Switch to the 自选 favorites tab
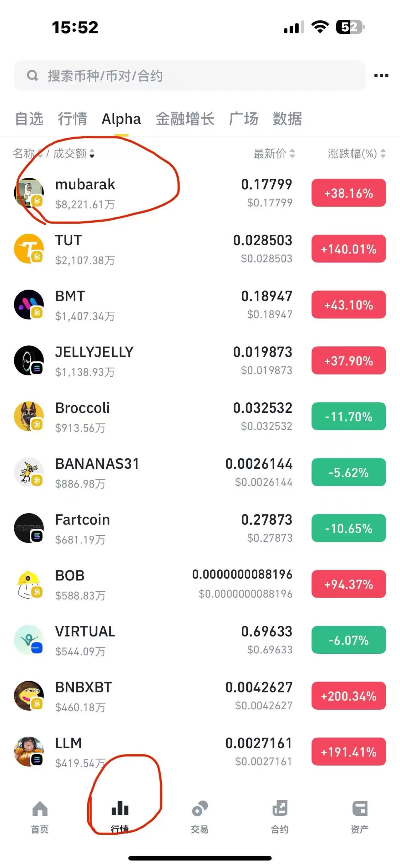 pos(29,119)
